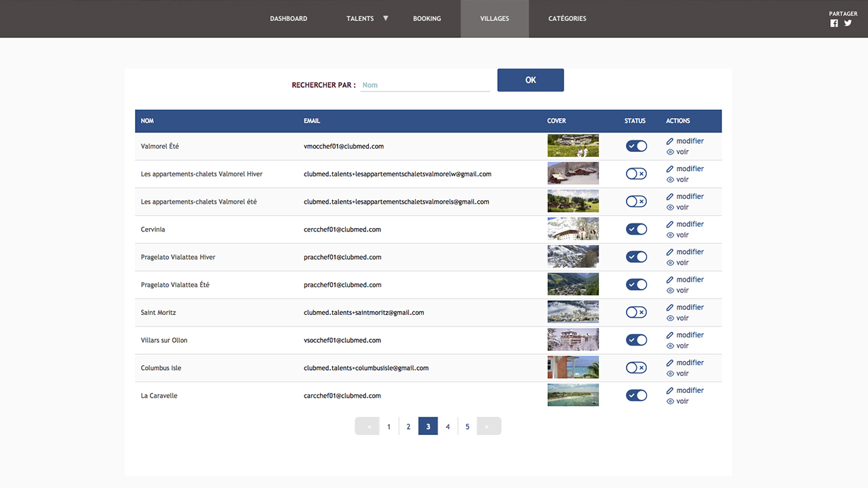The width and height of the screenshot is (868, 488).
Task: Toggle status of Pragelato Vialattea Hiver
Action: [636, 257]
